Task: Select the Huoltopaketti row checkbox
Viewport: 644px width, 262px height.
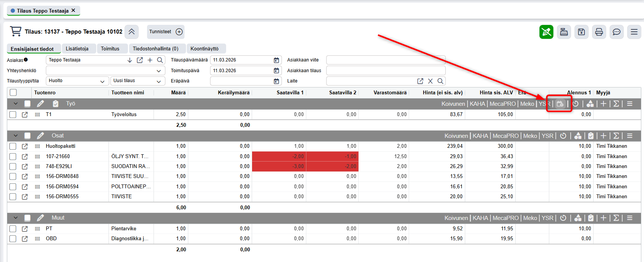Action: [13, 146]
